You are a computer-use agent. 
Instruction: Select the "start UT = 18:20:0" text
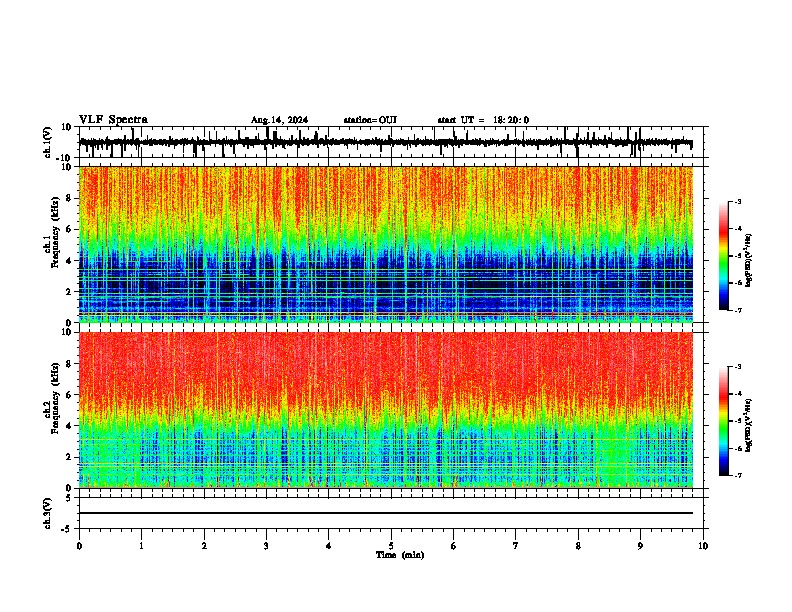483,120
